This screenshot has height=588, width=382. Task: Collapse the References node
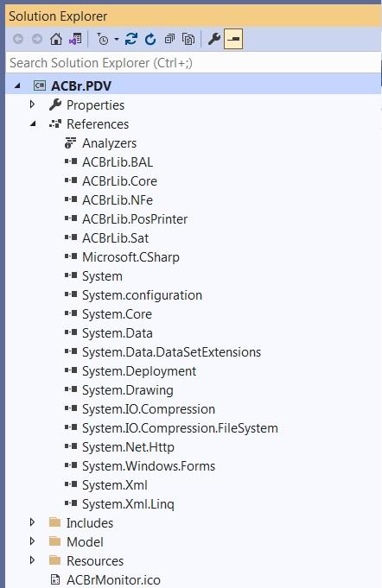point(33,123)
